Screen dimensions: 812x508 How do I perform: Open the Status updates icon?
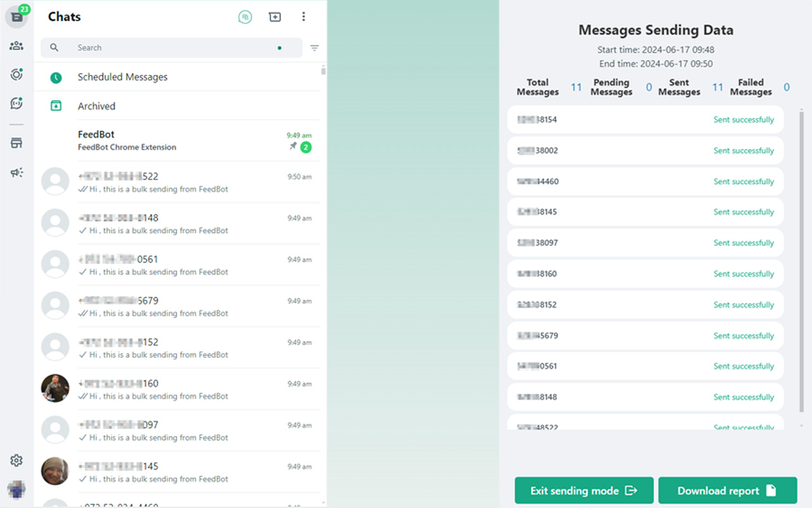point(16,74)
